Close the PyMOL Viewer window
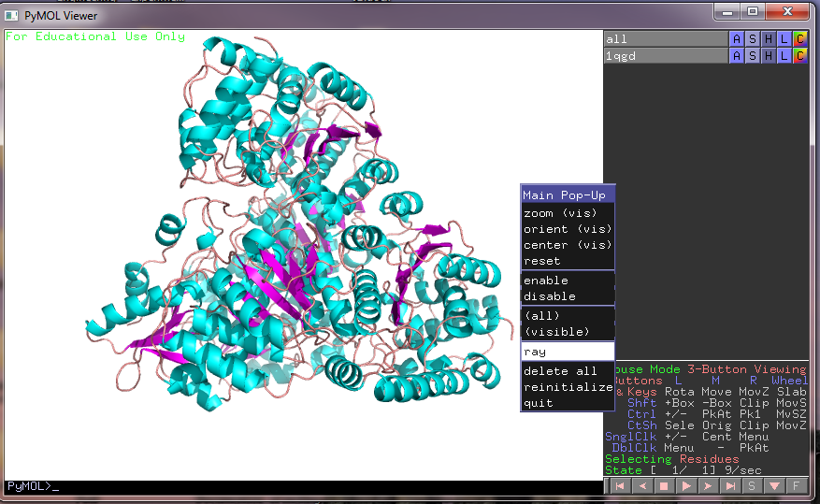 [x=787, y=12]
